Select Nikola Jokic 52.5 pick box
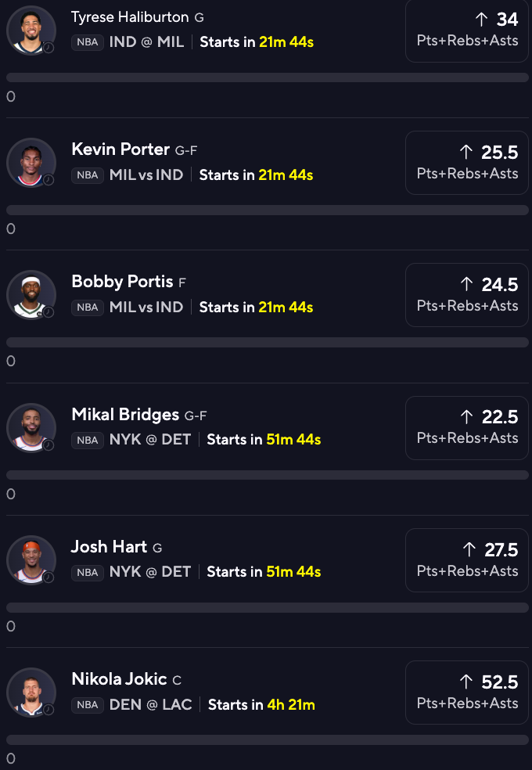This screenshot has height=770, width=532. click(x=467, y=693)
